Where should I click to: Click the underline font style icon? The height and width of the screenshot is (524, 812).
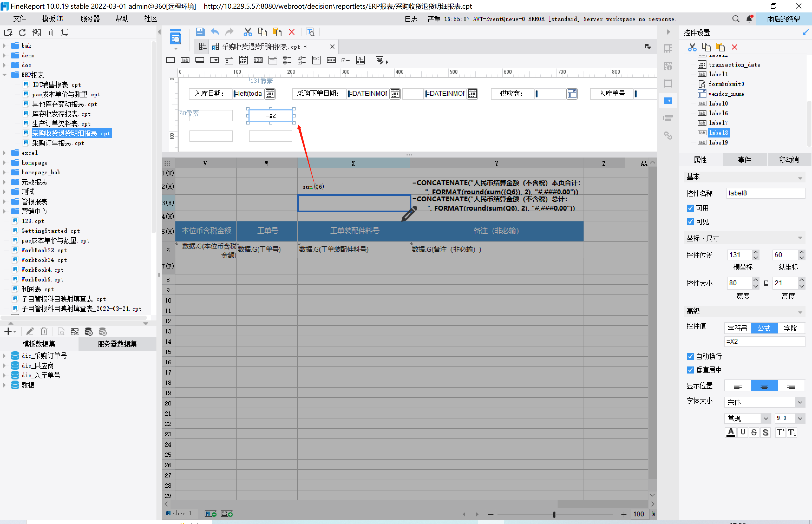click(x=743, y=432)
